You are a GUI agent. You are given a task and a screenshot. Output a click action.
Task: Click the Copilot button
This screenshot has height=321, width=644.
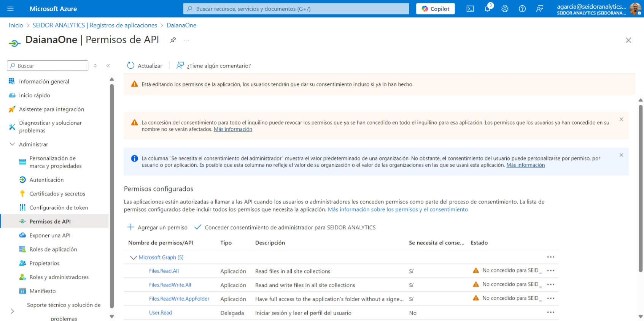[x=435, y=9]
